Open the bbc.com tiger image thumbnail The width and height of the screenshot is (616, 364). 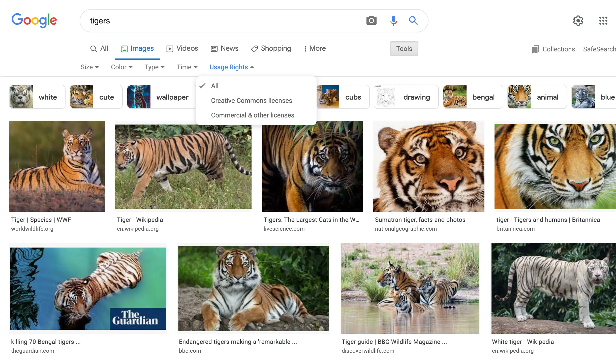coord(254,289)
